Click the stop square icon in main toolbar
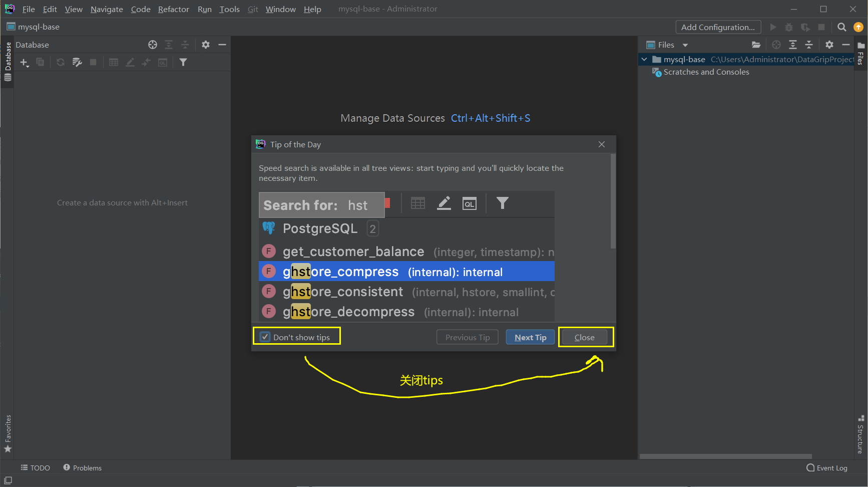The image size is (868, 487). (x=821, y=27)
